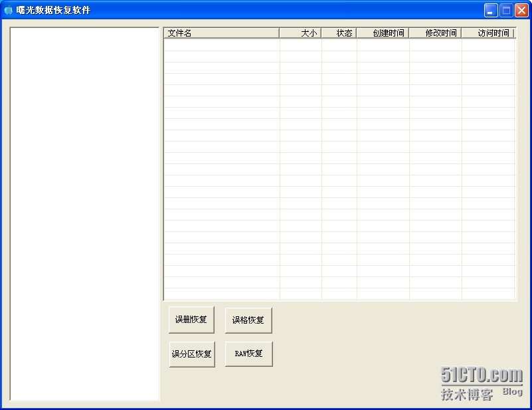This screenshot has height=410, width=532.
Task: Click the app icon in title bar
Action: 8,11
